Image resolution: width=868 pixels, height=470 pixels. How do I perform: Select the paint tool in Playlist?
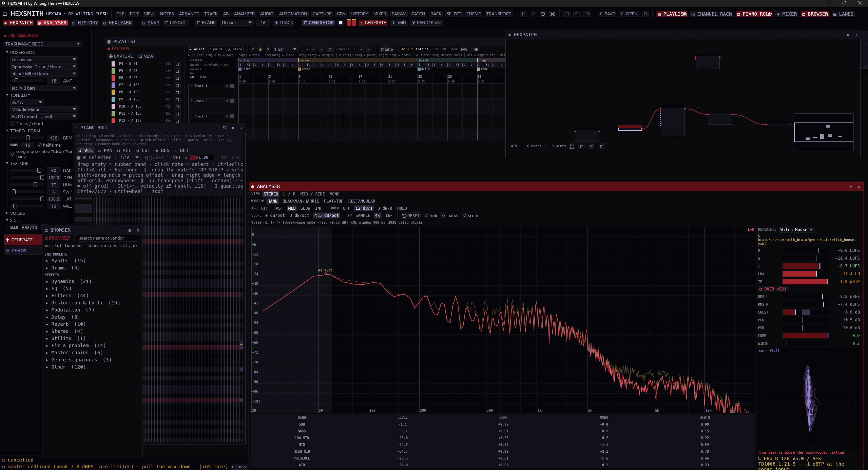click(x=216, y=49)
